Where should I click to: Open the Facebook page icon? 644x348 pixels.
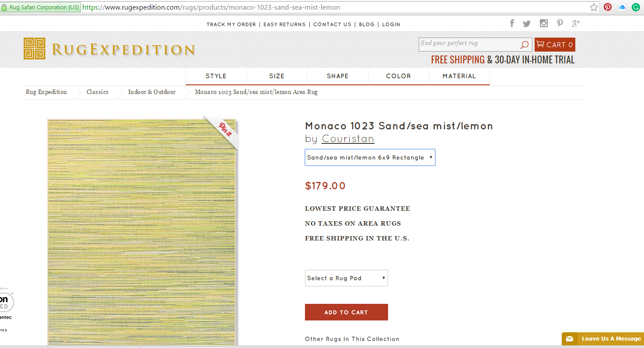click(x=512, y=23)
